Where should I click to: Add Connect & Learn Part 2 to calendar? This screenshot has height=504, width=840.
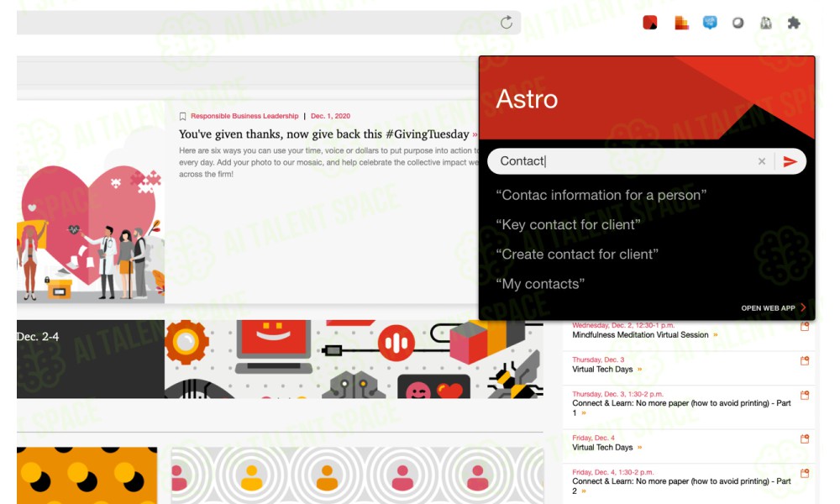804,474
